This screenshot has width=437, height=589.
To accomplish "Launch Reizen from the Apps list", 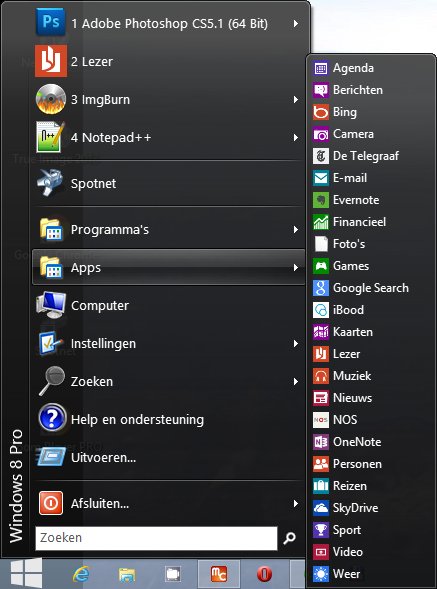I will click(x=370, y=486).
